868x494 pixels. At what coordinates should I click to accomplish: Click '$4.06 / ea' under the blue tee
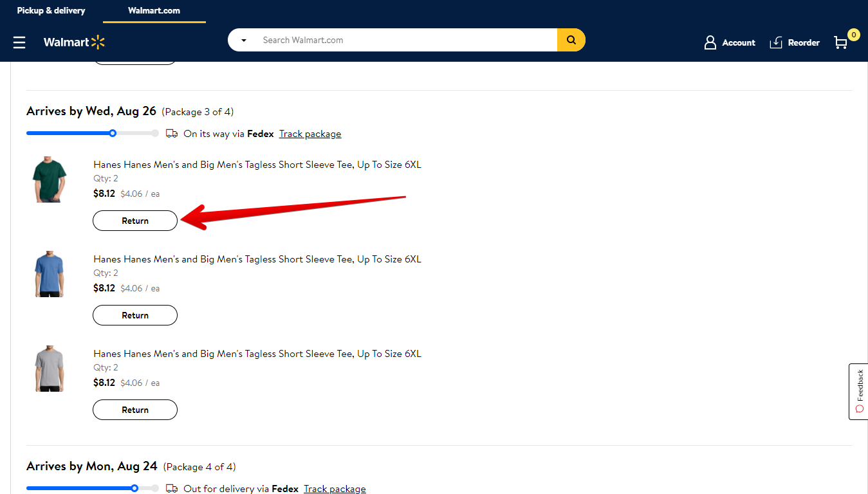click(140, 288)
